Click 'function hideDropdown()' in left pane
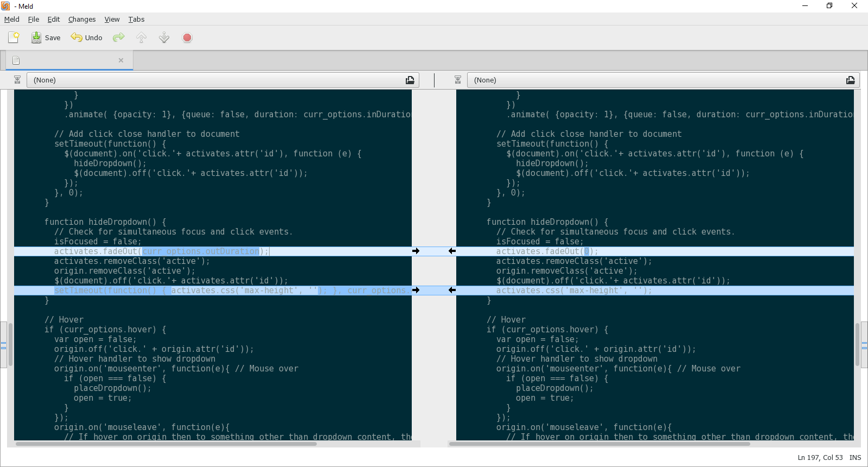Viewport: 868px width, 467px height. tap(105, 222)
